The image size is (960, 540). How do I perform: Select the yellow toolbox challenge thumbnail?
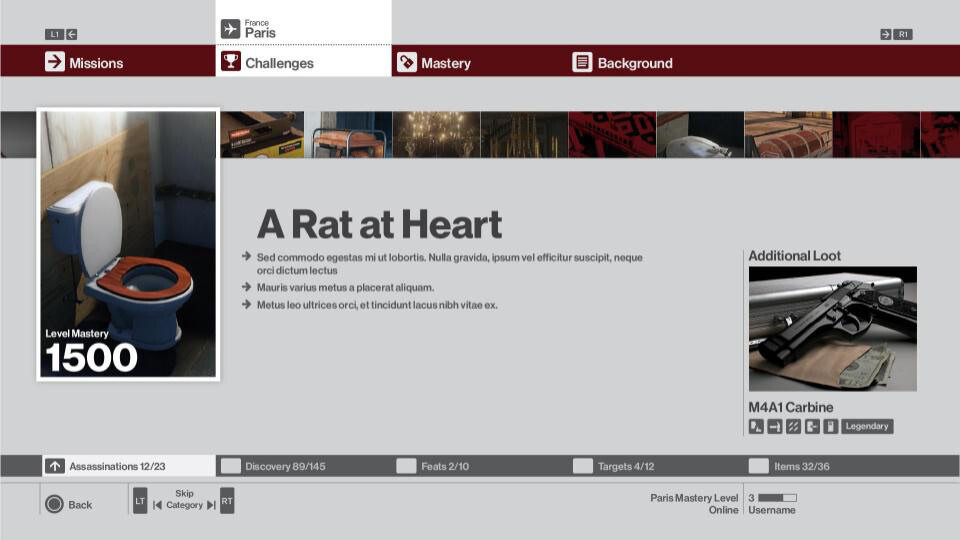262,135
